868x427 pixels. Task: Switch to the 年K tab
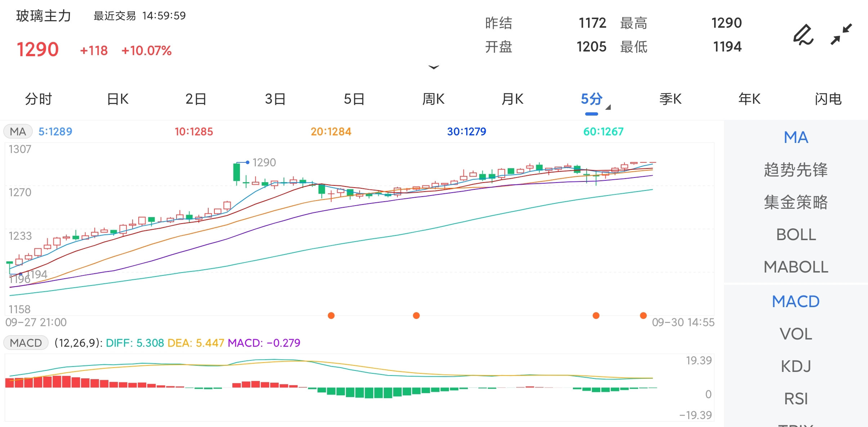(x=749, y=99)
